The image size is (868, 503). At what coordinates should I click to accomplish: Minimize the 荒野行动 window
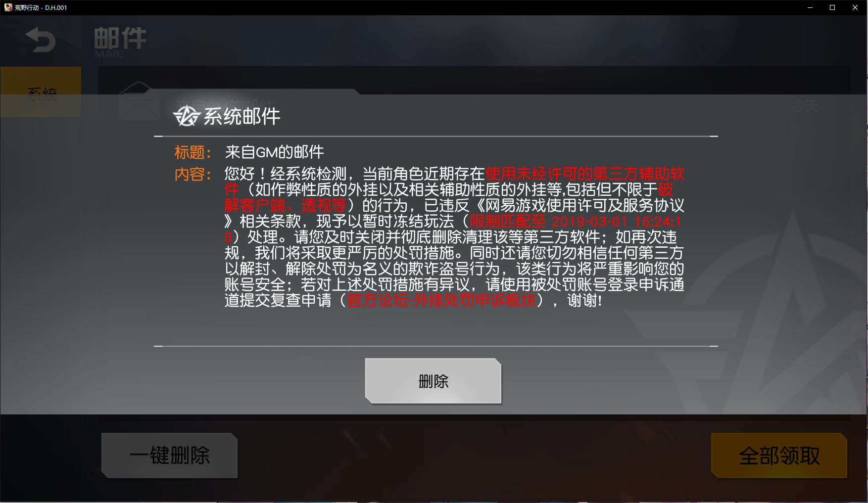810,7
